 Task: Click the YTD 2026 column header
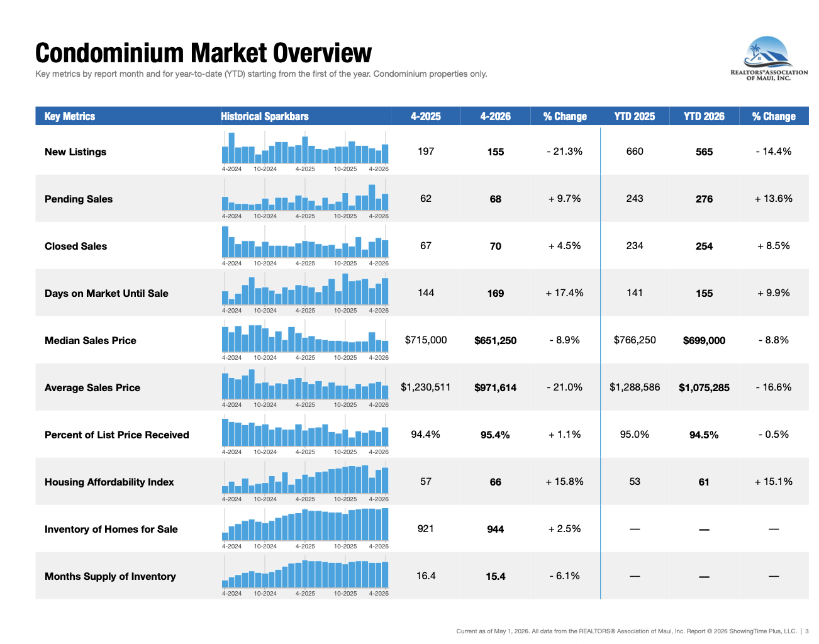(704, 116)
